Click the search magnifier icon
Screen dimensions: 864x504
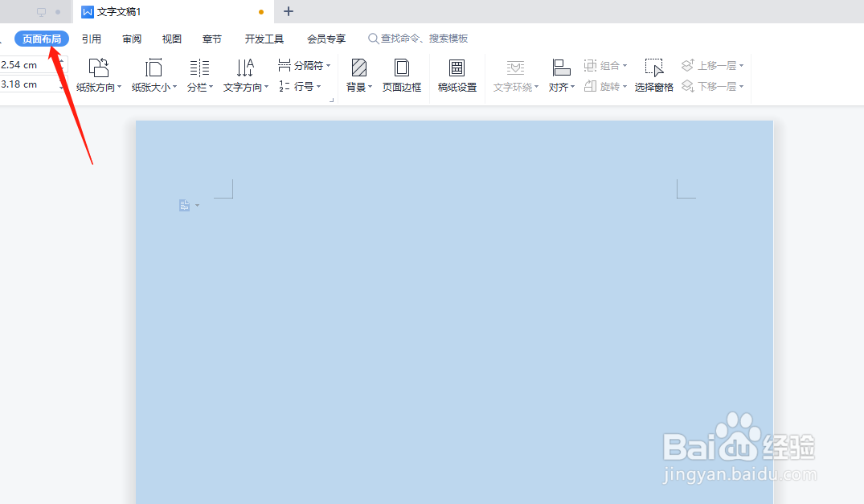click(373, 39)
